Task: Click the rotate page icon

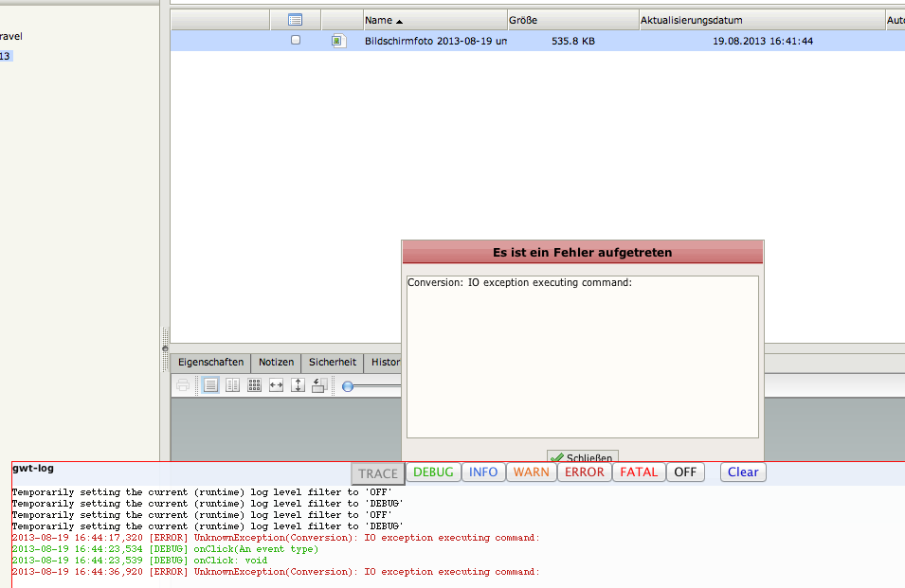Action: 319,385
